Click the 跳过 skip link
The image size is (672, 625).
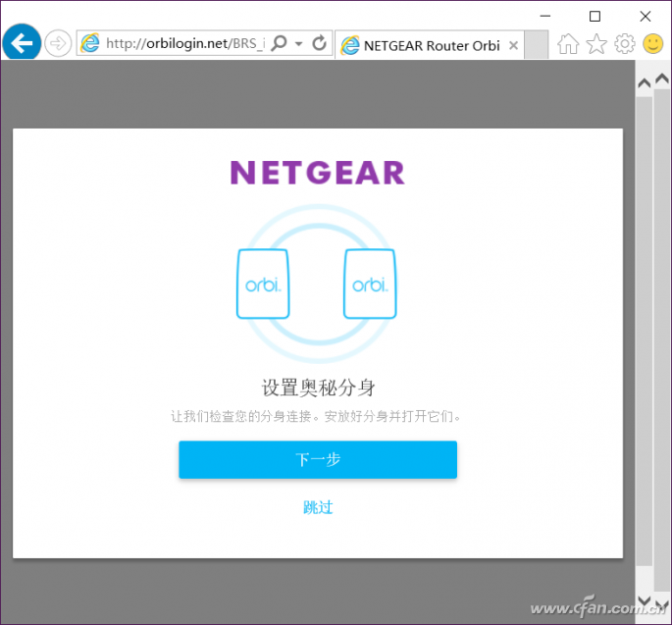click(318, 507)
